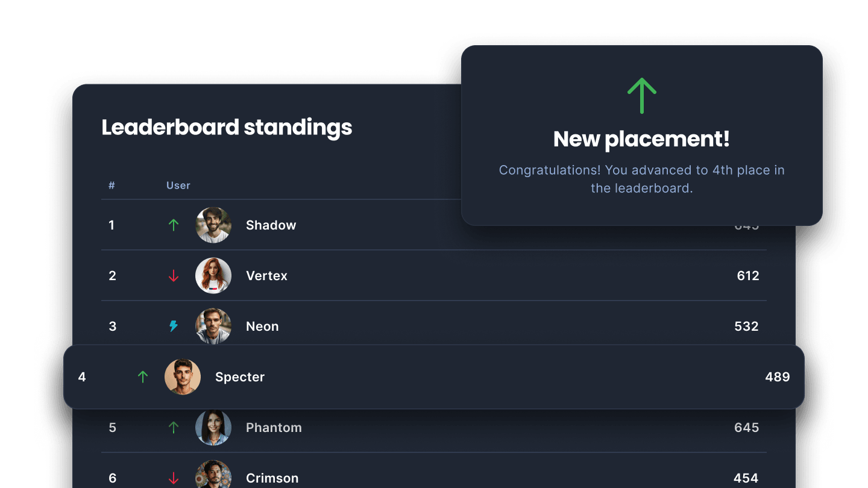The height and width of the screenshot is (488, 868).
Task: Open Phantom's profile avatar
Action: (x=213, y=428)
